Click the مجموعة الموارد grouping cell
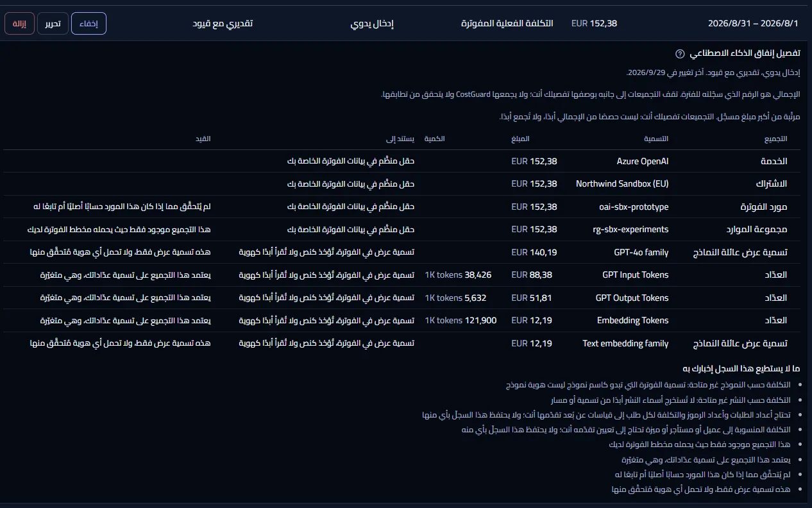The height and width of the screenshot is (508, 812). (x=757, y=229)
